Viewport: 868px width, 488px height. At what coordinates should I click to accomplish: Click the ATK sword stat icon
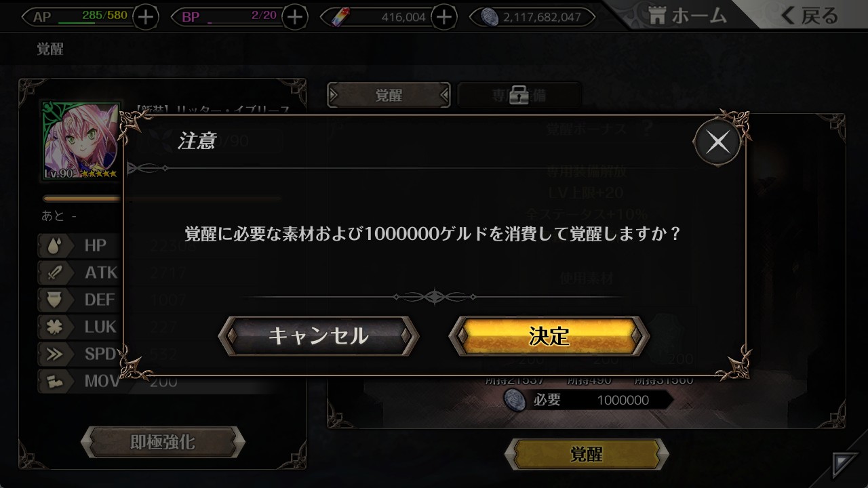tap(54, 272)
